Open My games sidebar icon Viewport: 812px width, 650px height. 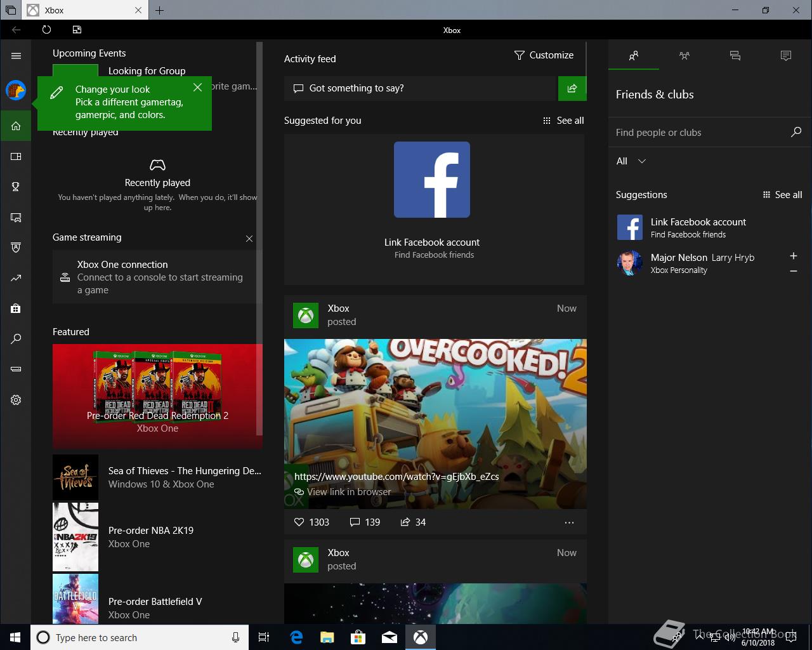[x=16, y=156]
